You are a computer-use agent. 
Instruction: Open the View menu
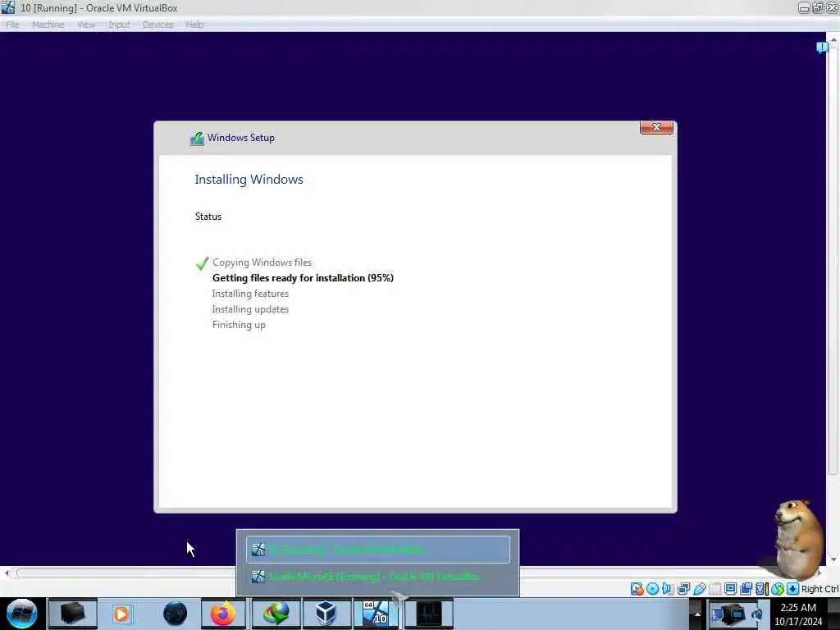pos(86,25)
